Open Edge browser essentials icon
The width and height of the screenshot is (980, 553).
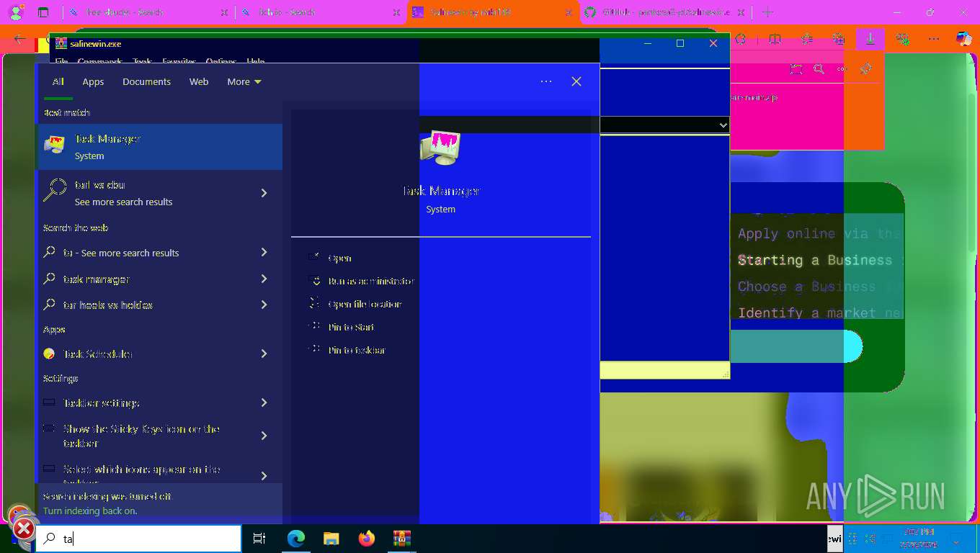[903, 39]
